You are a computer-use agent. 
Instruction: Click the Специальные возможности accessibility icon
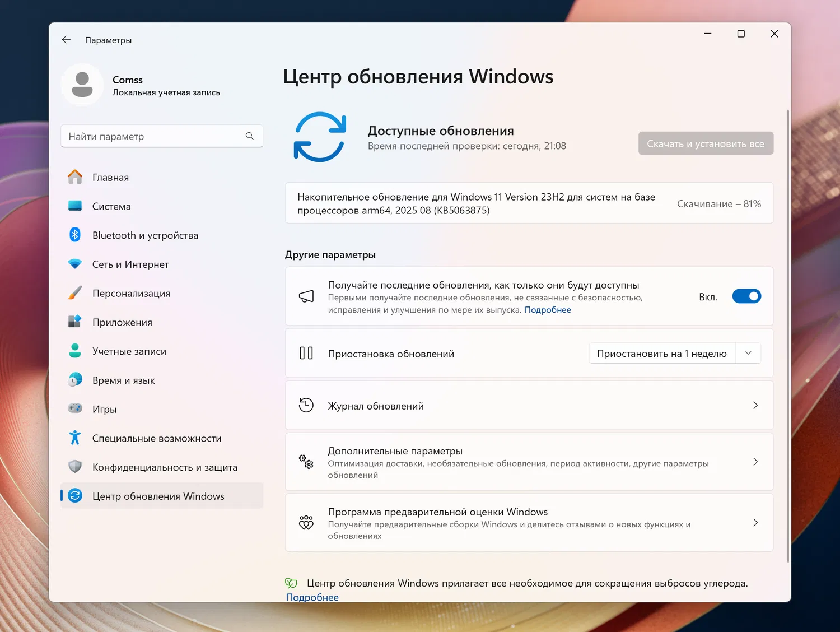coord(75,438)
